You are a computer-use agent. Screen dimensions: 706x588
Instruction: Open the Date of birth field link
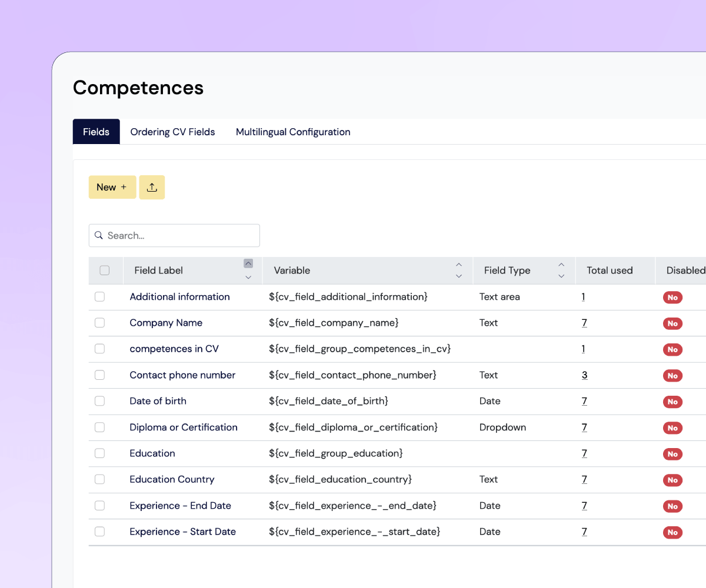coord(158,401)
